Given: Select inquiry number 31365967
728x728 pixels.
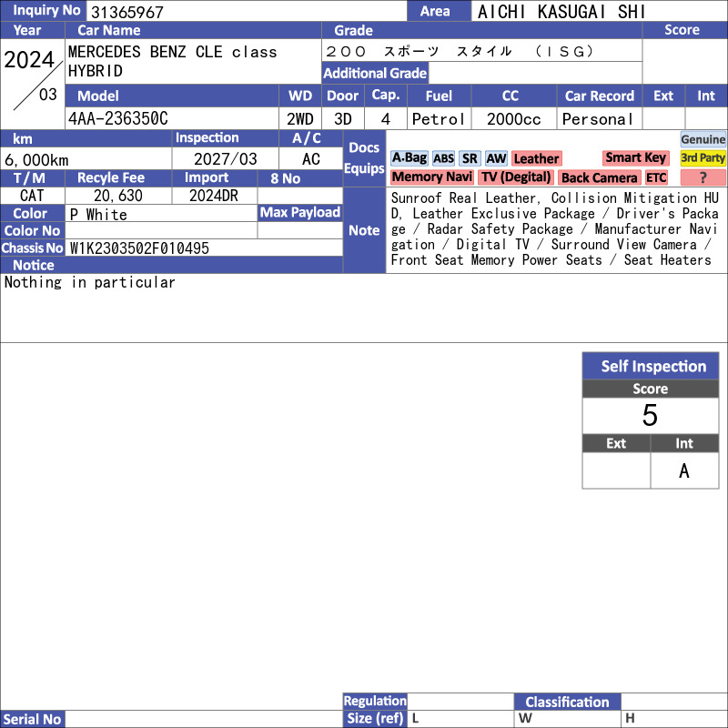Looking at the screenshot, I should tap(127, 12).
